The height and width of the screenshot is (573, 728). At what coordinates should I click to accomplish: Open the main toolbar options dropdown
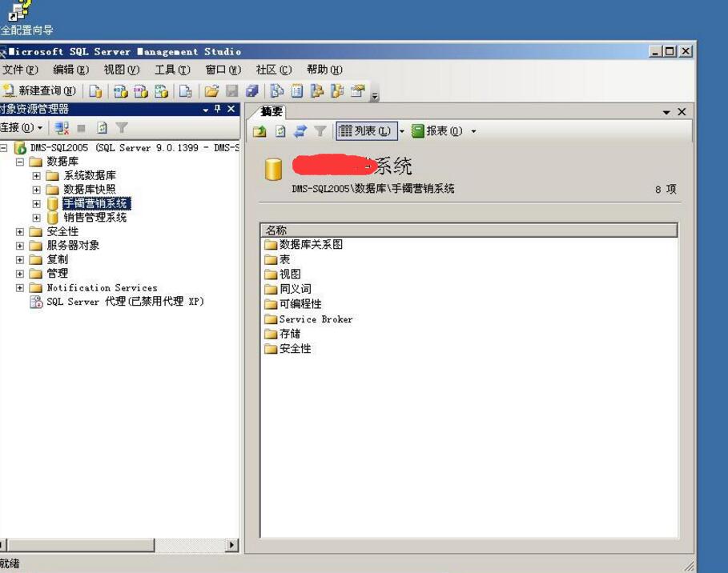[x=375, y=95]
